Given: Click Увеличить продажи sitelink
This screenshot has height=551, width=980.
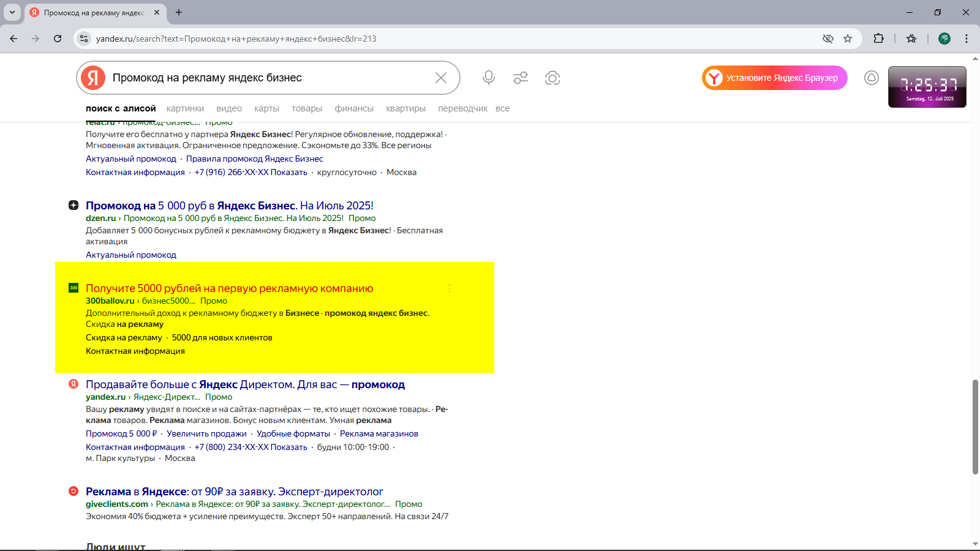Looking at the screenshot, I should click(x=206, y=433).
